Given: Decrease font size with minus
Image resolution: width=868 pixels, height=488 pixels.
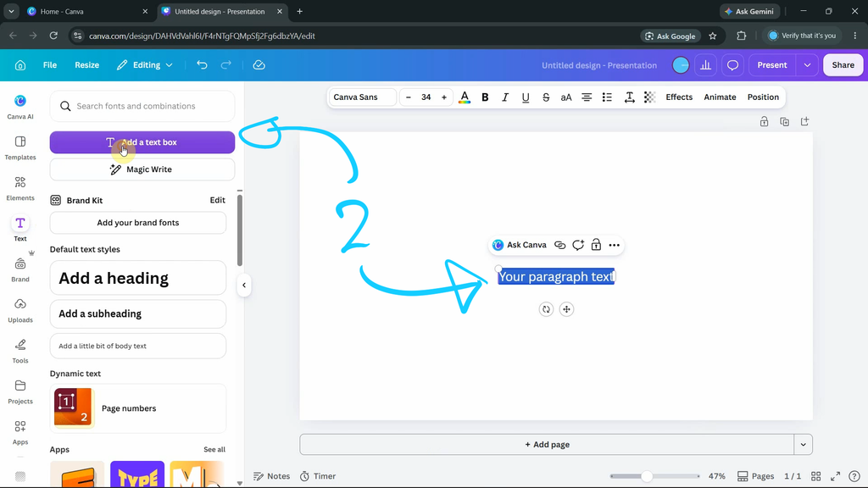Looking at the screenshot, I should click(409, 97).
